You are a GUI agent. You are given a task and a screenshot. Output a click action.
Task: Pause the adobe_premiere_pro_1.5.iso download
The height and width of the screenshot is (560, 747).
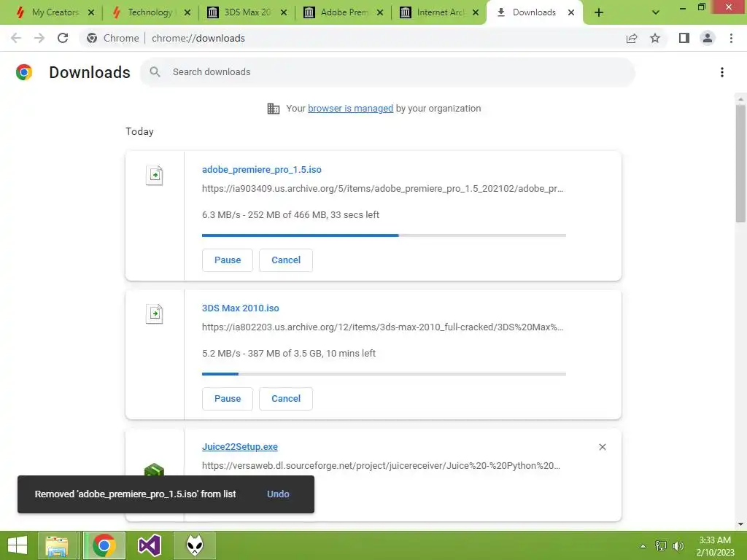coord(228,260)
